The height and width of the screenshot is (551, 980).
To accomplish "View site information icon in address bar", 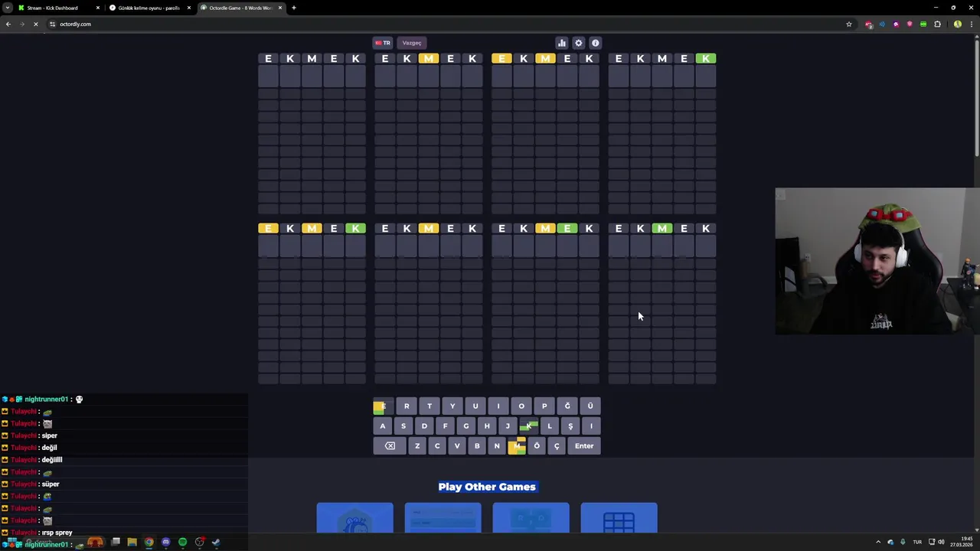I will point(52,24).
